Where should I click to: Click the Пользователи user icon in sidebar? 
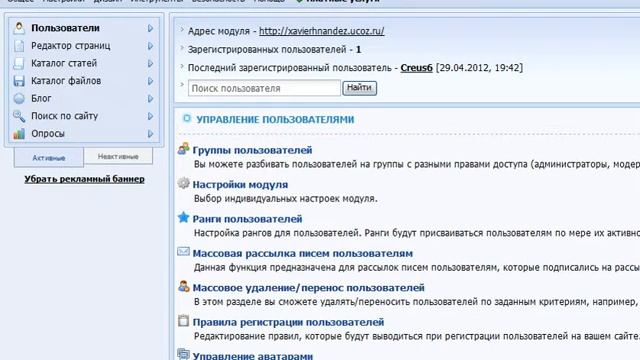pos(19,28)
